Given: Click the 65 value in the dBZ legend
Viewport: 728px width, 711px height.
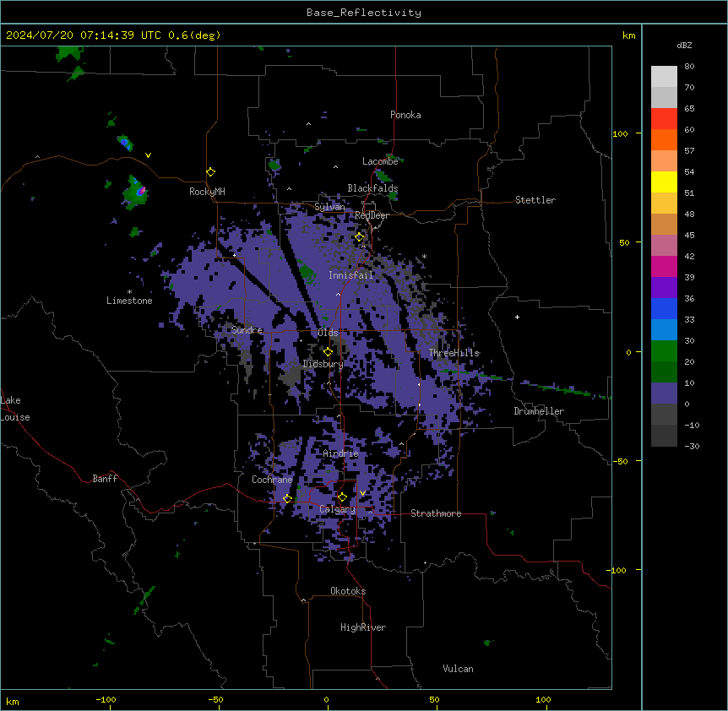Looking at the screenshot, I should tap(689, 109).
